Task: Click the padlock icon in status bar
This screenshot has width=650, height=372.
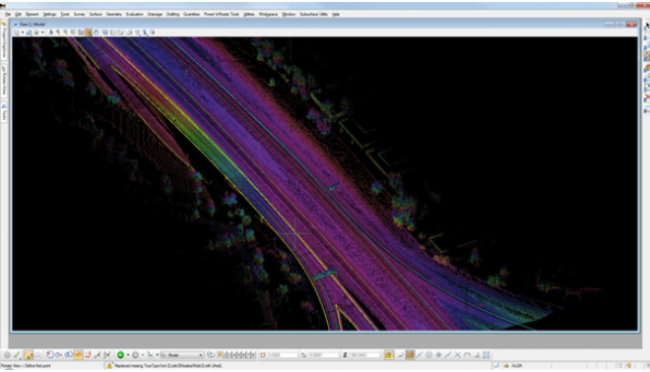Action: pyautogui.click(x=506, y=366)
